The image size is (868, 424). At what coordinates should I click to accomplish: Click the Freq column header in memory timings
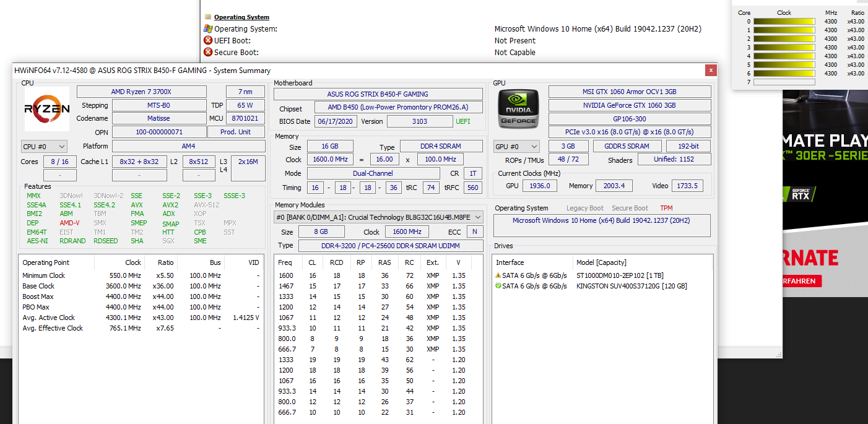(289, 262)
